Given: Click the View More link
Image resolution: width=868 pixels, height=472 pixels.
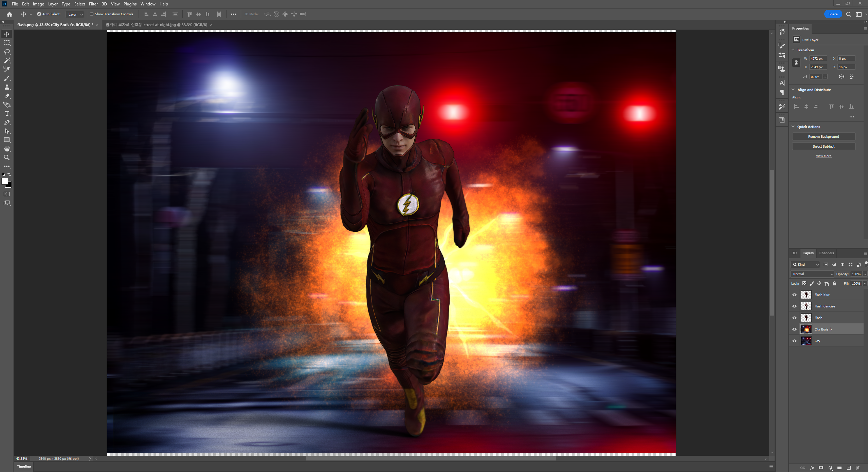Looking at the screenshot, I should click(x=824, y=156).
